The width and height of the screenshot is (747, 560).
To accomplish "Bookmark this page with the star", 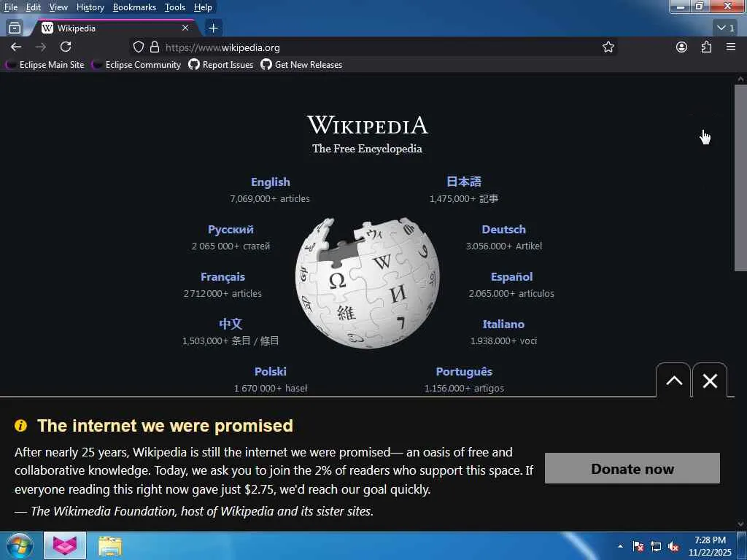I will [x=608, y=47].
